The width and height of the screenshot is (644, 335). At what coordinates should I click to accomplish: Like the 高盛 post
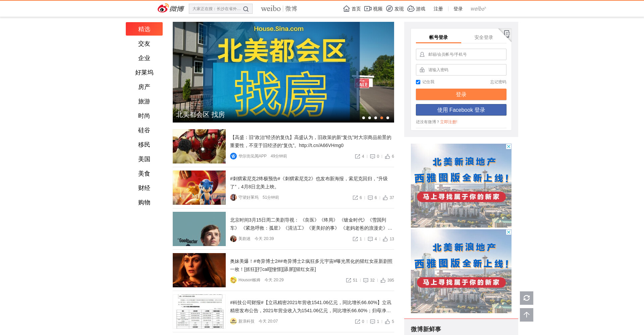(387, 156)
